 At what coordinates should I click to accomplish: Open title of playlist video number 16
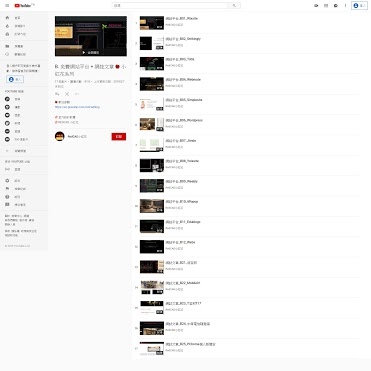188,324
